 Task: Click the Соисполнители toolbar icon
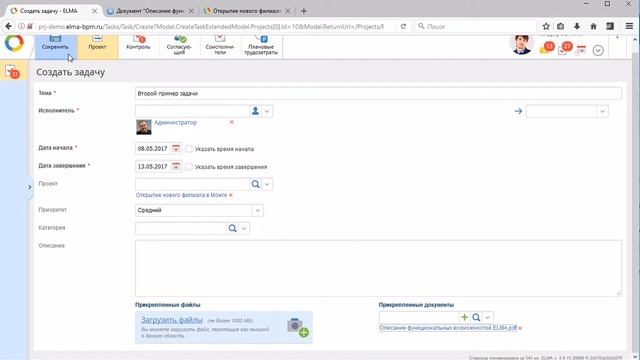(220, 45)
